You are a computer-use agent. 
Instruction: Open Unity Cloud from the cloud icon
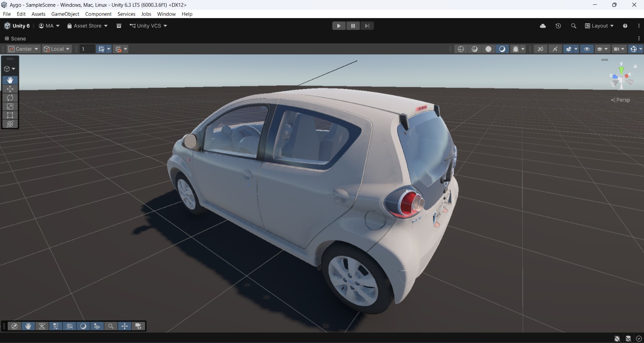click(x=543, y=26)
